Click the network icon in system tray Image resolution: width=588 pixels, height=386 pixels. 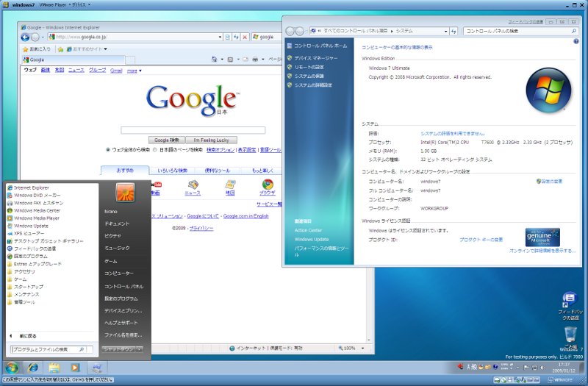click(x=534, y=368)
